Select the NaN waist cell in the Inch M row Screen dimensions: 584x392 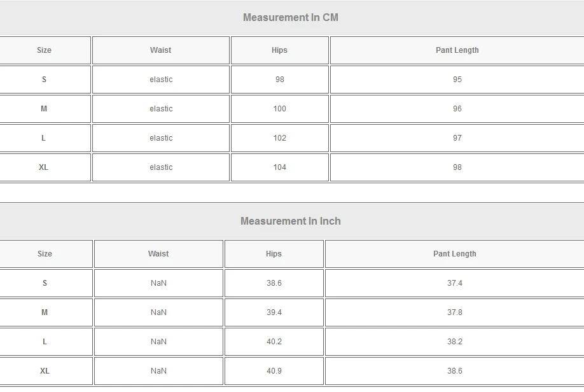pyautogui.click(x=158, y=312)
